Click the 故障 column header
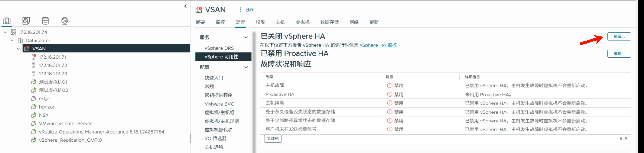This screenshot has width=644, height=153. [x=269, y=77]
